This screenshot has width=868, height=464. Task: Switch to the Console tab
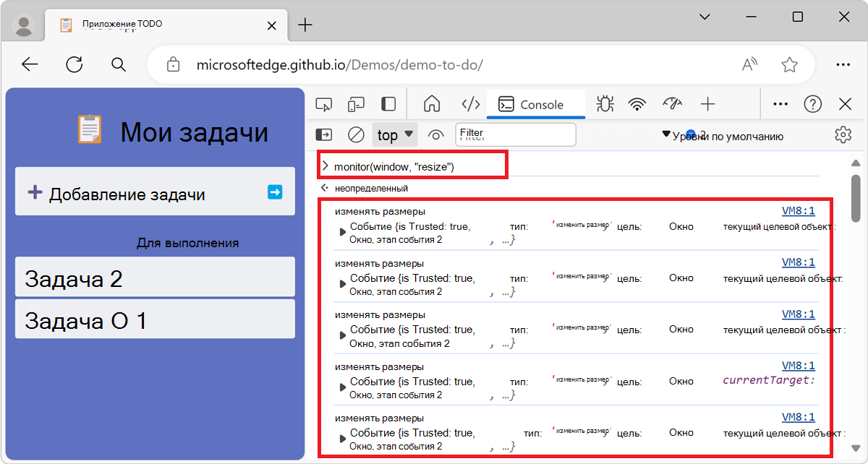click(535, 103)
